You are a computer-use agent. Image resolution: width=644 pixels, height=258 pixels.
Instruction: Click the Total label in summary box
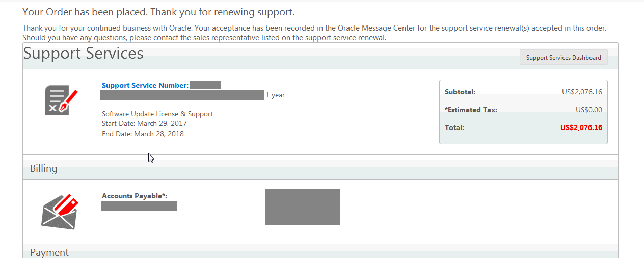point(454,127)
